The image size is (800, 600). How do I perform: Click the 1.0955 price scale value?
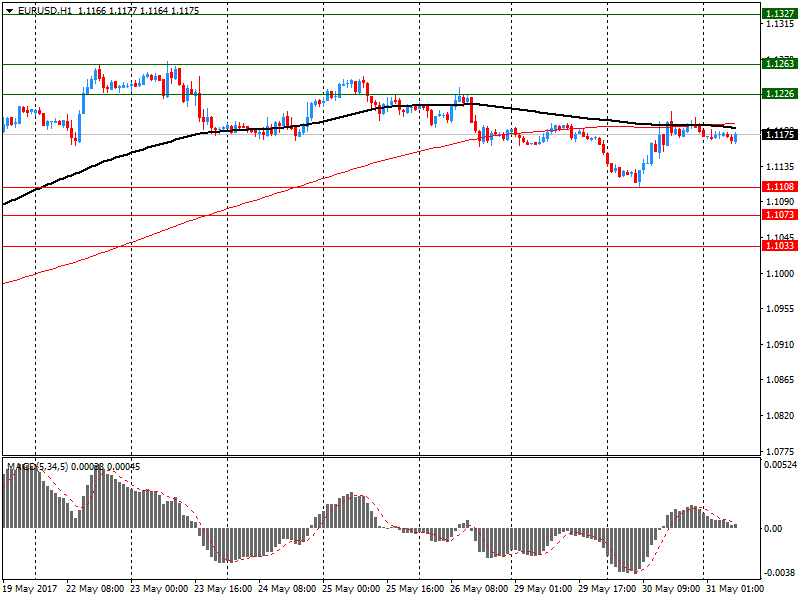[x=780, y=309]
